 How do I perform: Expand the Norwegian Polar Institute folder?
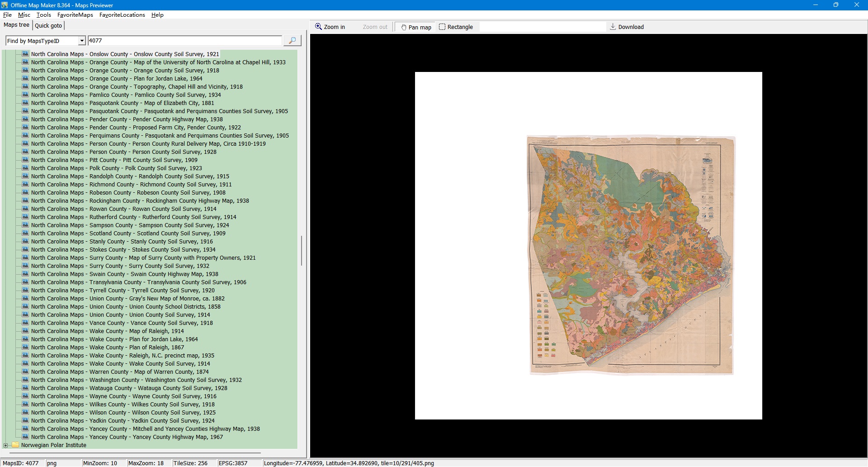pyautogui.click(x=6, y=445)
